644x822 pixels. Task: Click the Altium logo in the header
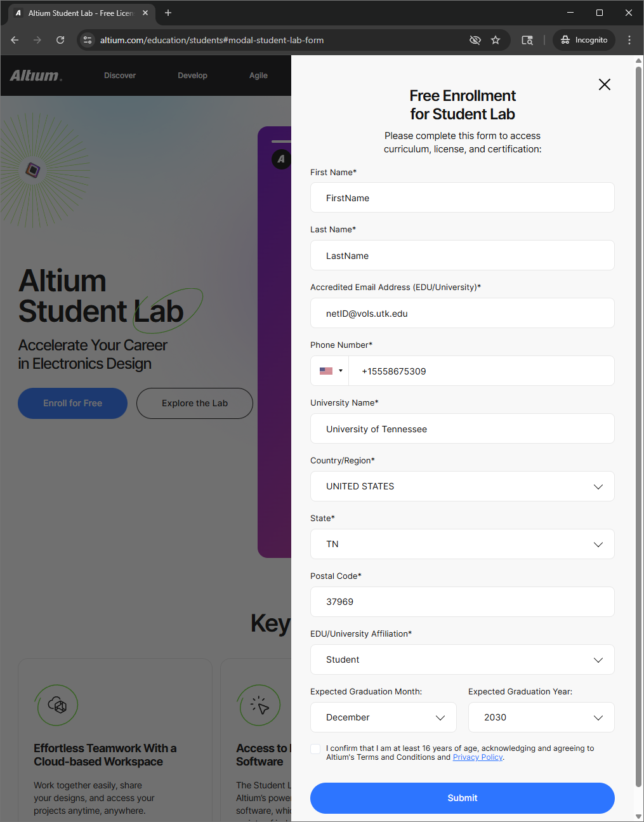point(36,76)
